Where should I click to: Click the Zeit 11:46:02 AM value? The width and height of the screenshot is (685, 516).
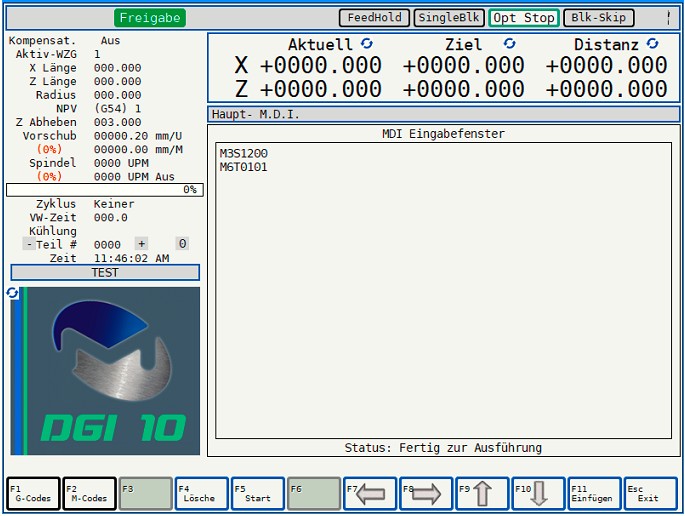click(131, 258)
